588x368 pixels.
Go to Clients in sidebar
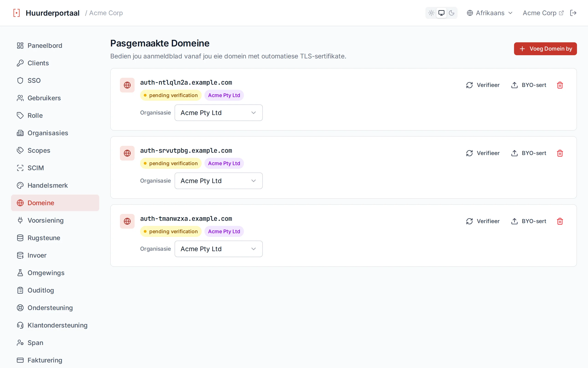coord(55,63)
